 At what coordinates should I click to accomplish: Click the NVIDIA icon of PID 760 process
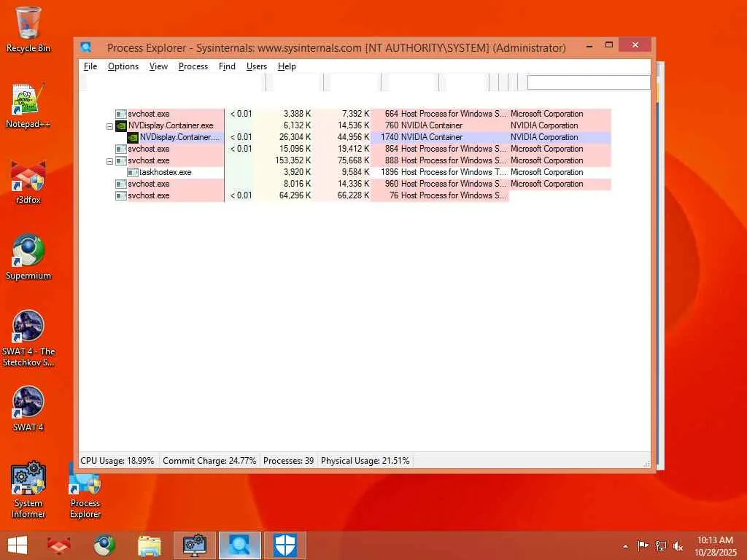coord(121,125)
